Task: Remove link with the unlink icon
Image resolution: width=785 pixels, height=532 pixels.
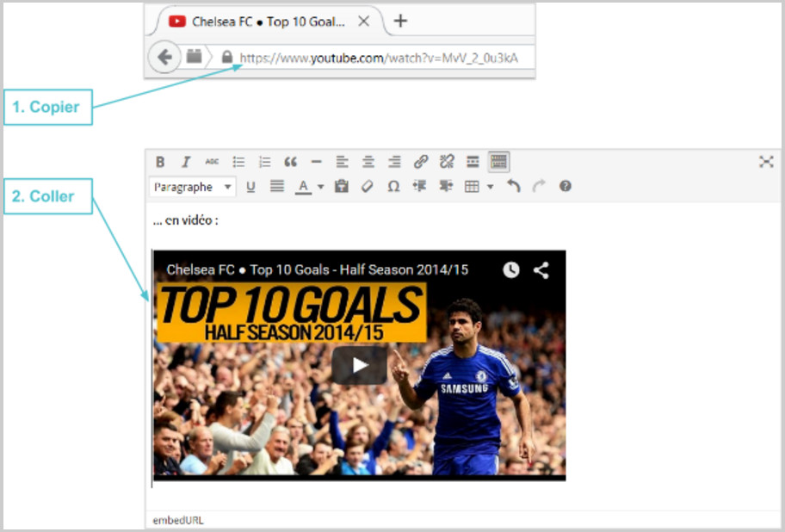Action: pos(447,162)
